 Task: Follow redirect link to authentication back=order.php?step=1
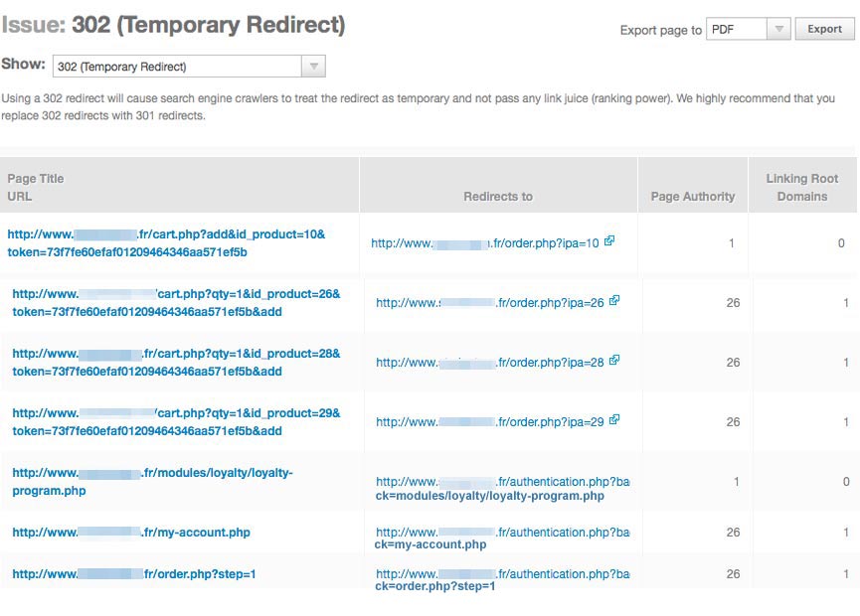click(502, 580)
